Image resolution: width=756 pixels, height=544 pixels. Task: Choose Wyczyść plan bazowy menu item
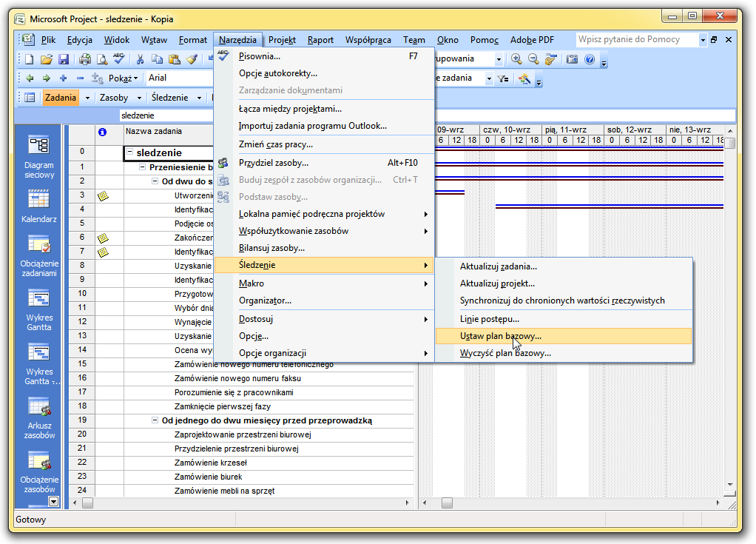pyautogui.click(x=563, y=353)
